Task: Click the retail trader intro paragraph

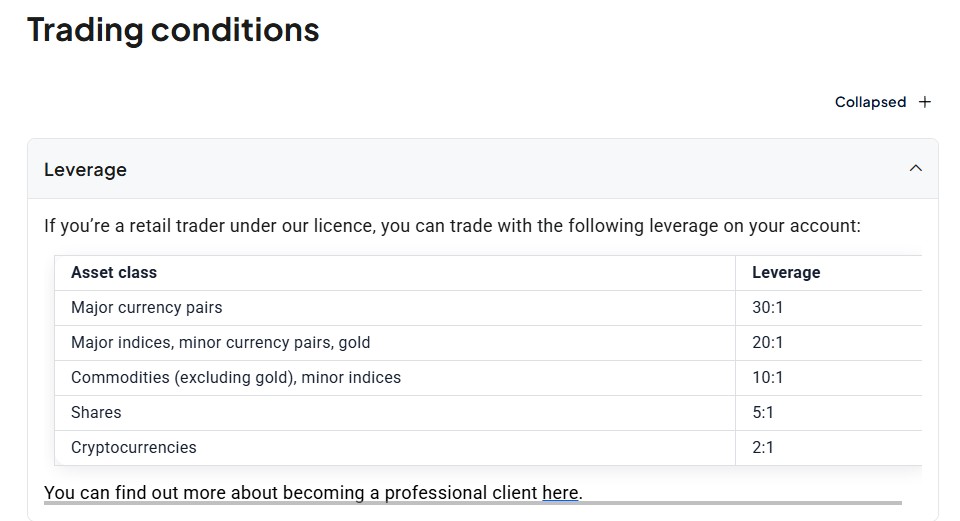Action: coord(452,226)
